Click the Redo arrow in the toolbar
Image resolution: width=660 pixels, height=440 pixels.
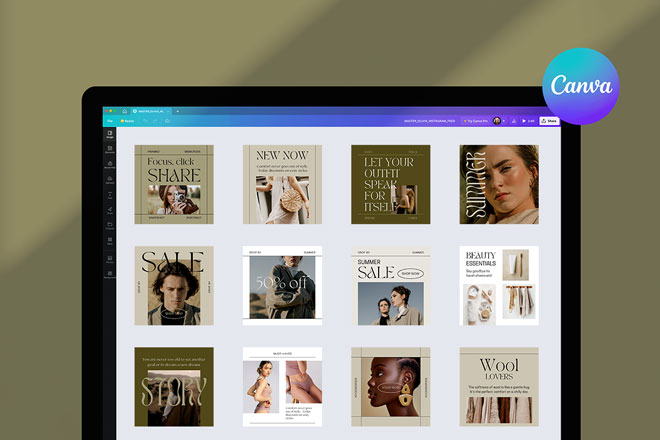coord(155,121)
